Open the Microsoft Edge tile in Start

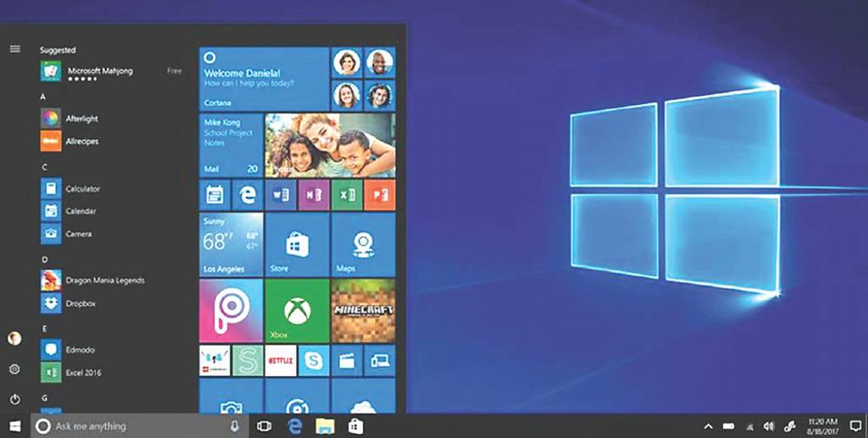coord(247,195)
